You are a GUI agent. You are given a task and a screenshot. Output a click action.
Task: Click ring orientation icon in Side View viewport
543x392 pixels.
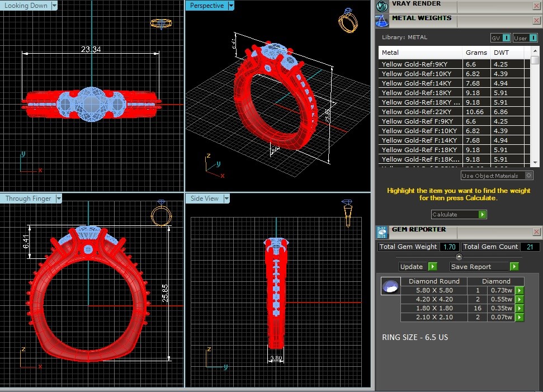(x=347, y=213)
